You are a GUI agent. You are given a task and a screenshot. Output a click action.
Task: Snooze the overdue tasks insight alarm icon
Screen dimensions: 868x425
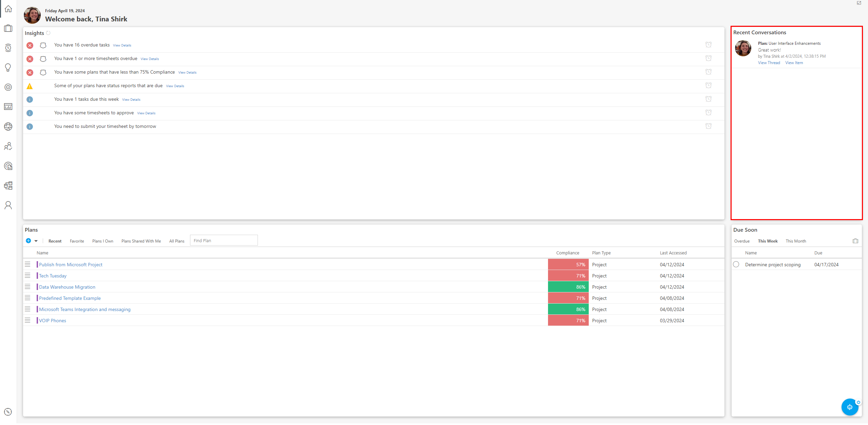coord(709,45)
